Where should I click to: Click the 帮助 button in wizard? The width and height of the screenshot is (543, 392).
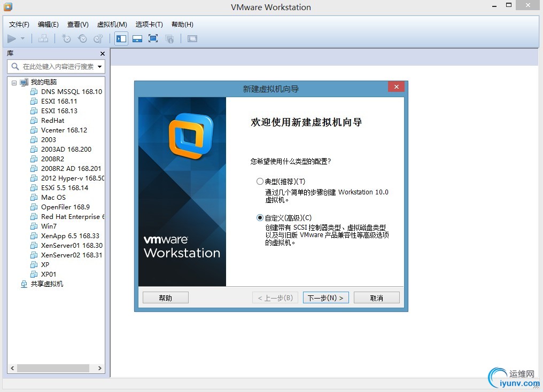click(x=166, y=298)
